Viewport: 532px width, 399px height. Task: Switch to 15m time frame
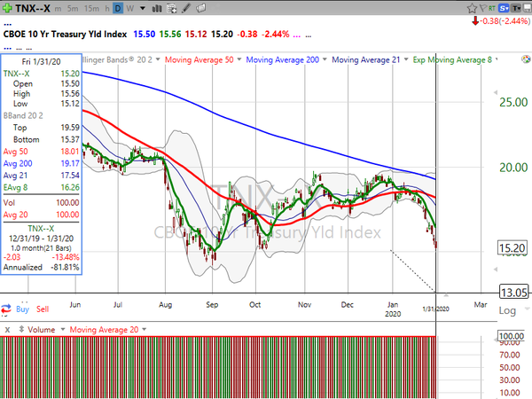click(91, 9)
